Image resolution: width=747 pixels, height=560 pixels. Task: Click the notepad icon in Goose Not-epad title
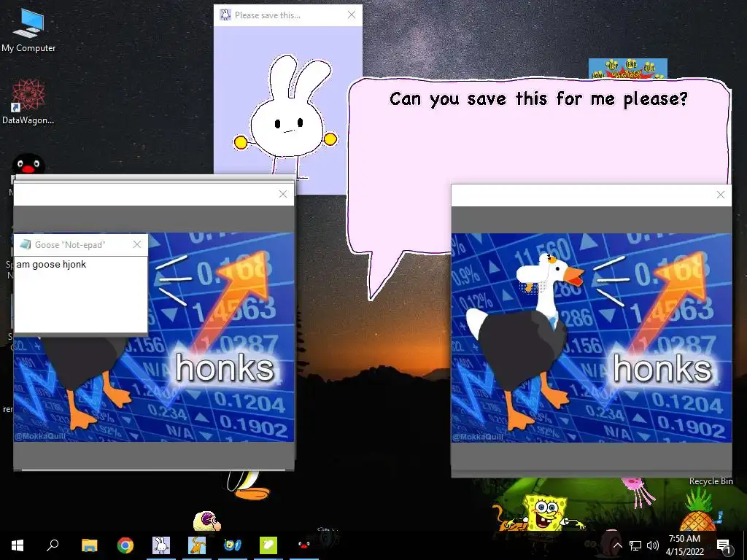coord(26,245)
